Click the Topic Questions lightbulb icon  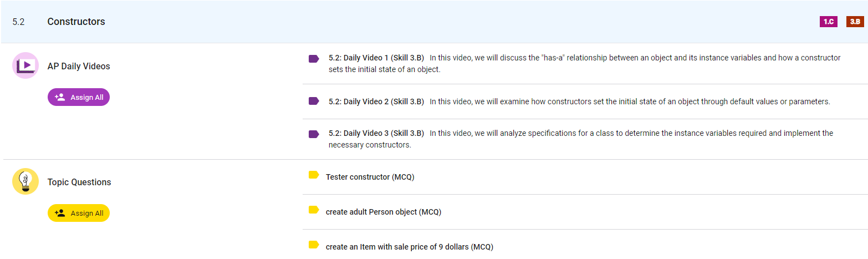tap(25, 181)
